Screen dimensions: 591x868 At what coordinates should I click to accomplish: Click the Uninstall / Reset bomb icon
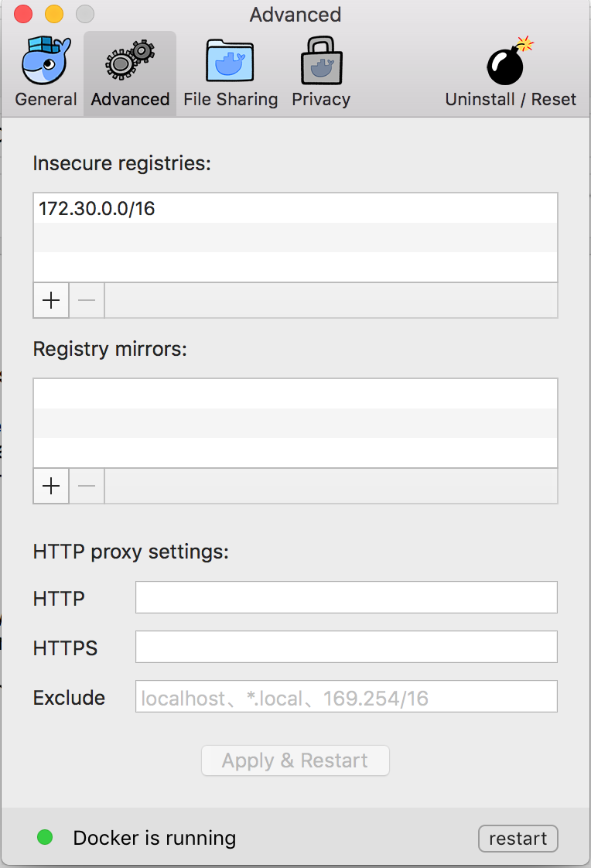coord(507,63)
